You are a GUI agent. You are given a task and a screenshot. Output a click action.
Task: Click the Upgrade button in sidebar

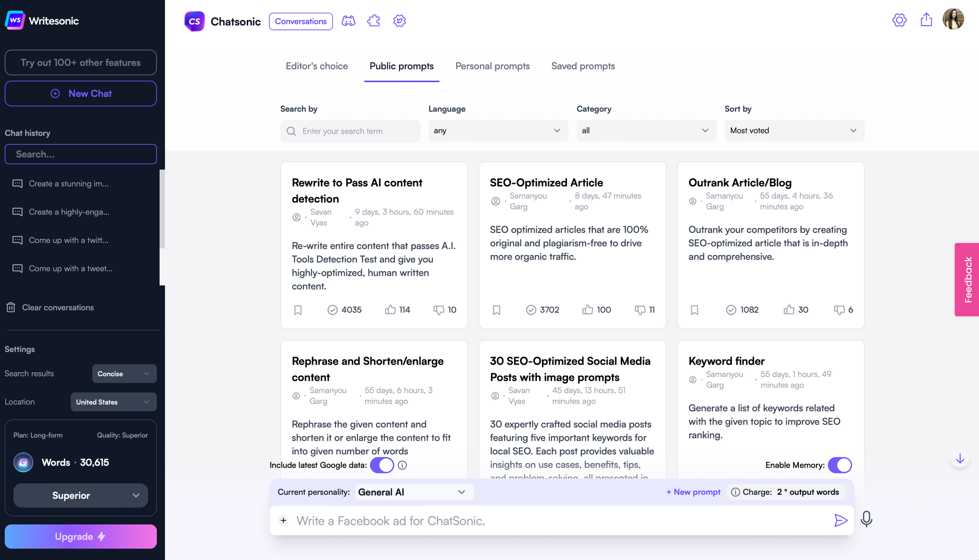(80, 537)
